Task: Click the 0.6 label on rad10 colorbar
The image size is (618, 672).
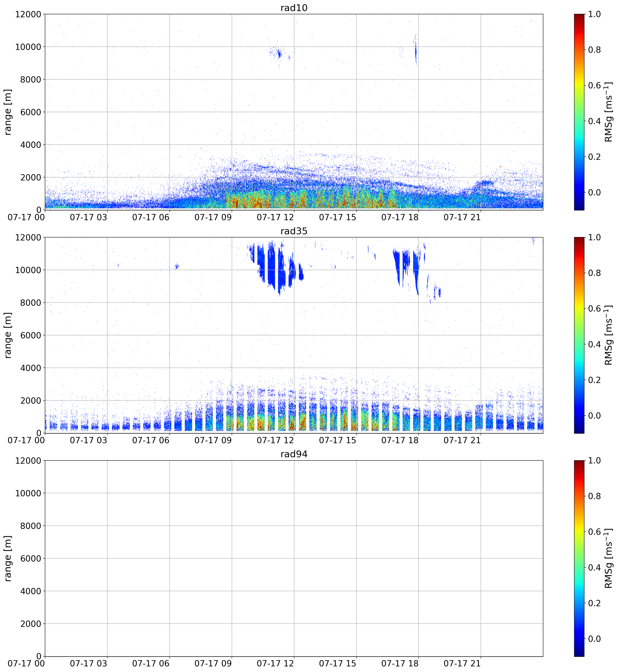Action: click(x=595, y=85)
